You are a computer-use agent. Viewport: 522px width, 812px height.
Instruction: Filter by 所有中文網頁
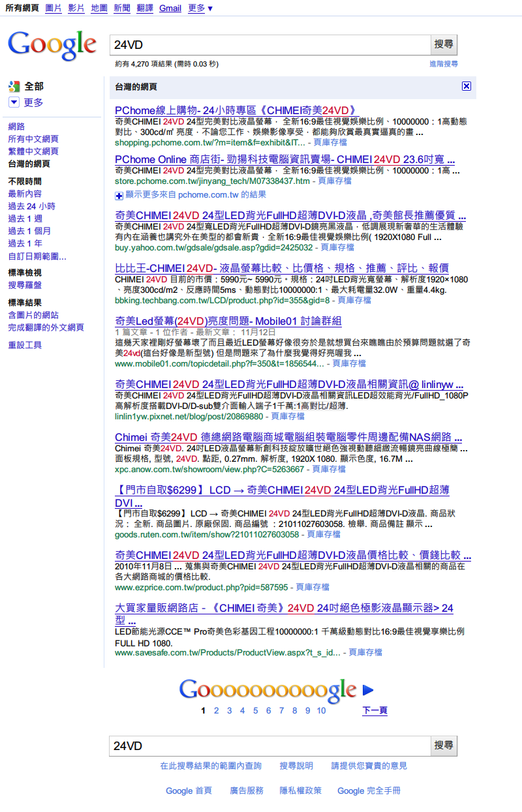(33, 139)
